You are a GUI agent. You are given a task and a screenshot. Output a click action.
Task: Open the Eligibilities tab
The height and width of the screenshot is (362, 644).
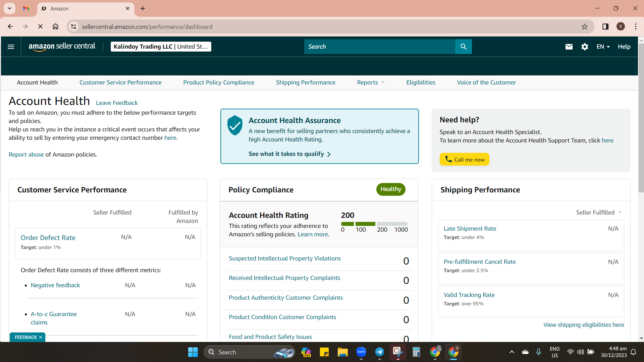(x=421, y=82)
